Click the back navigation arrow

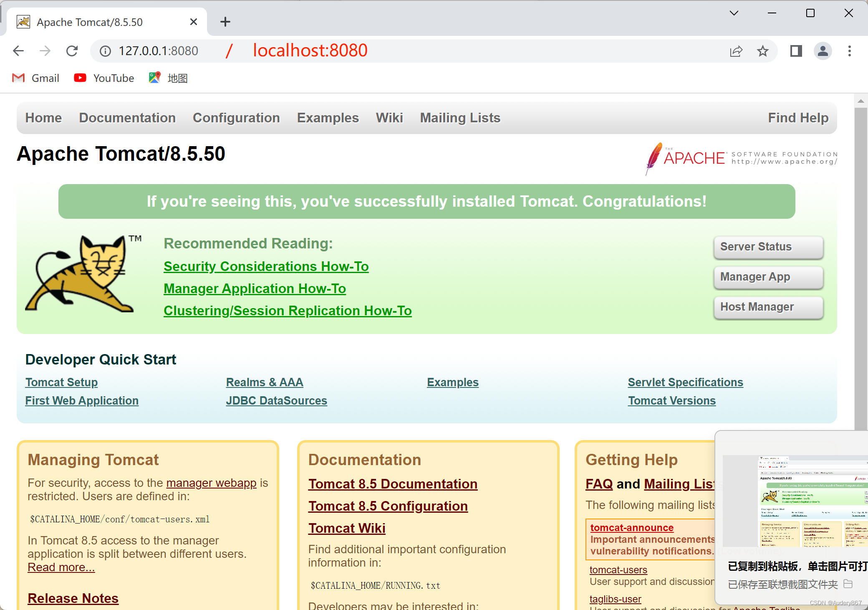(18, 51)
